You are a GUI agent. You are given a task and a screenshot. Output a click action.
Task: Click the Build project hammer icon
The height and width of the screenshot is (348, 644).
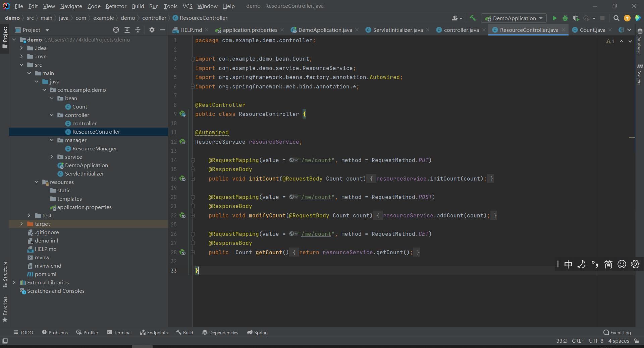coord(473,18)
